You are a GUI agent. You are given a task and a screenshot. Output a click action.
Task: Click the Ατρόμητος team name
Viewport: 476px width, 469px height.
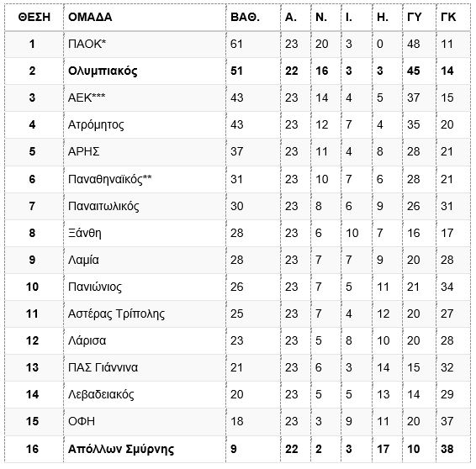coord(96,124)
